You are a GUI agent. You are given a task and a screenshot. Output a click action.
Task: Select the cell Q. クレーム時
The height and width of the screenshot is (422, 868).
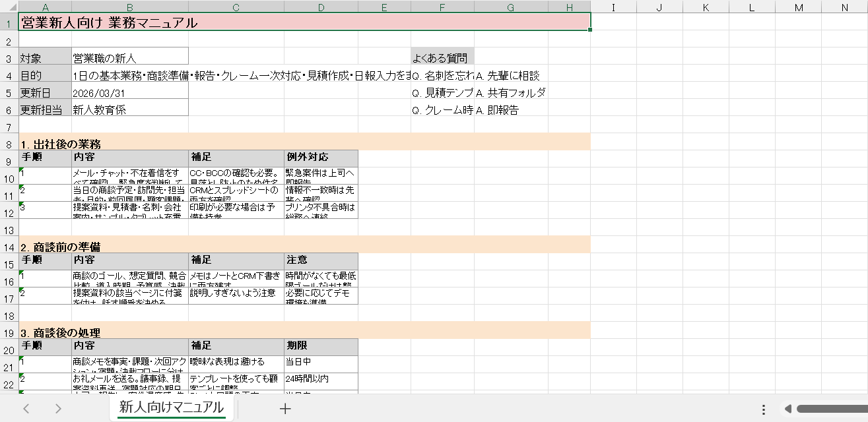coord(442,107)
